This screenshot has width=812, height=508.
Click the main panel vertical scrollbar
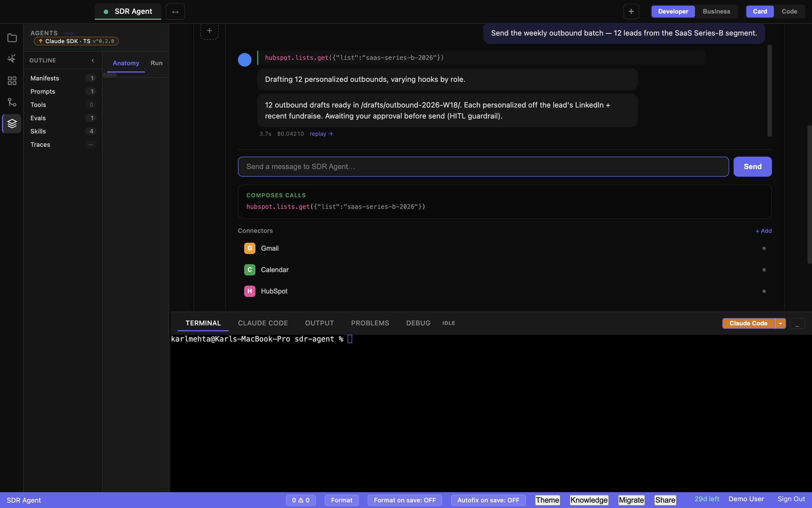coord(809,194)
